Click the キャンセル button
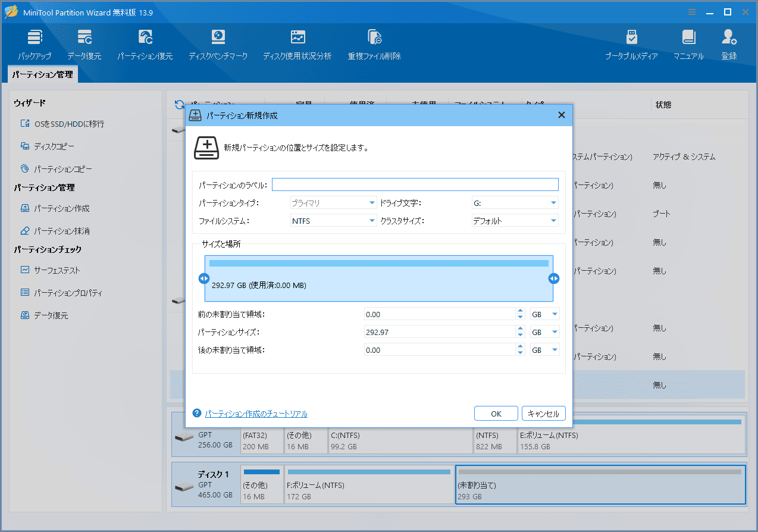This screenshot has height=532, width=758. coord(544,414)
